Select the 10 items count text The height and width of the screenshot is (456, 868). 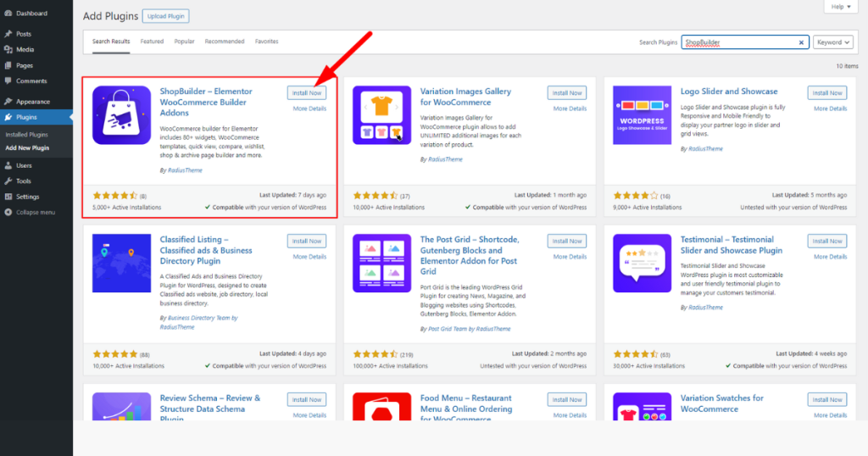[847, 66]
